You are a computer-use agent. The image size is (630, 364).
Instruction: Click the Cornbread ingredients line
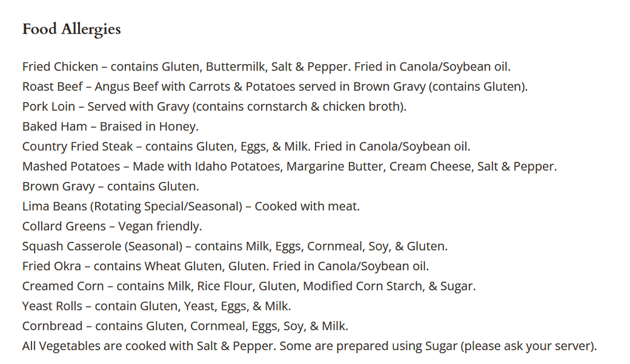pyautogui.click(x=185, y=326)
